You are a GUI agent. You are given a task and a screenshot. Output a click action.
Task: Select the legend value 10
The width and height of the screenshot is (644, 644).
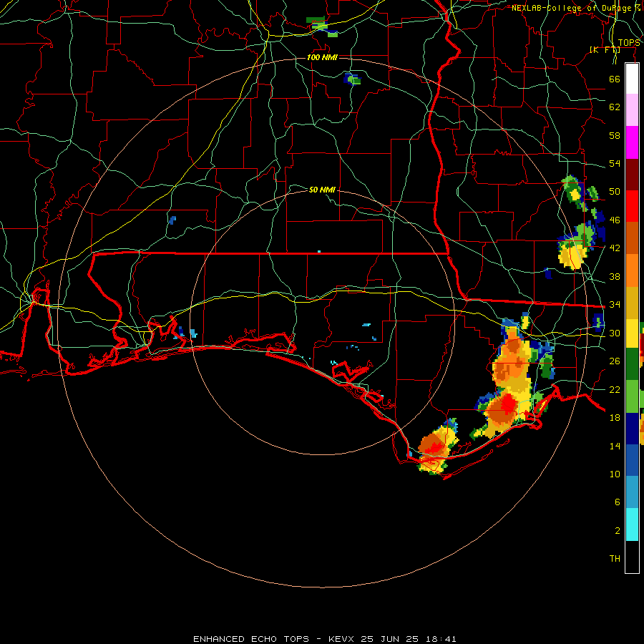click(615, 474)
